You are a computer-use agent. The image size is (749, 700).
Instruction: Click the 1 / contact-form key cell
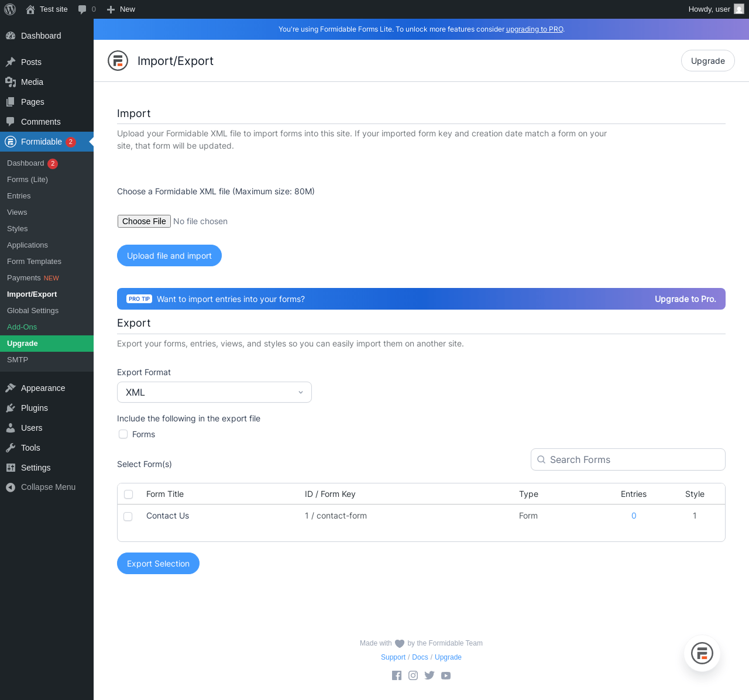tap(336, 516)
